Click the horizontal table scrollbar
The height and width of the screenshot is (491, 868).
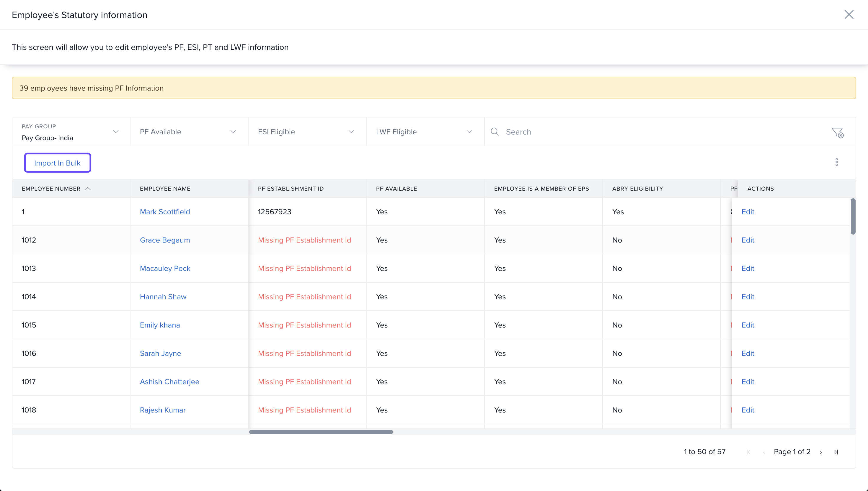[321, 432]
